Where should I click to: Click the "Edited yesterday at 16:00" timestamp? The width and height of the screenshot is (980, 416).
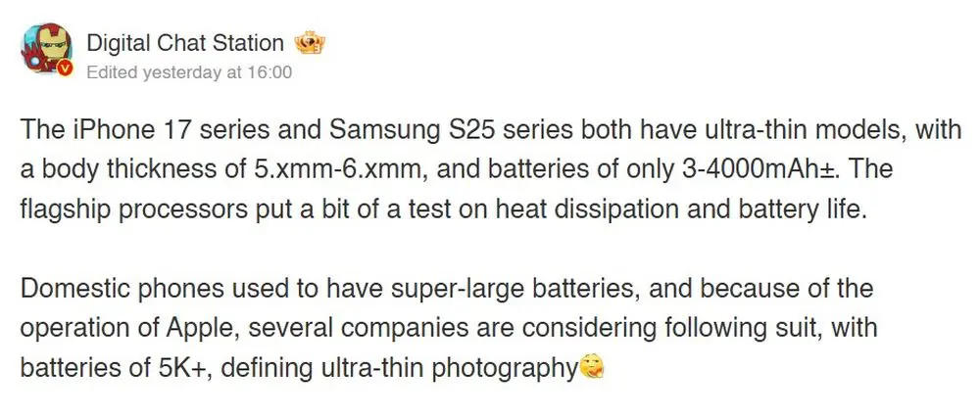(x=189, y=72)
